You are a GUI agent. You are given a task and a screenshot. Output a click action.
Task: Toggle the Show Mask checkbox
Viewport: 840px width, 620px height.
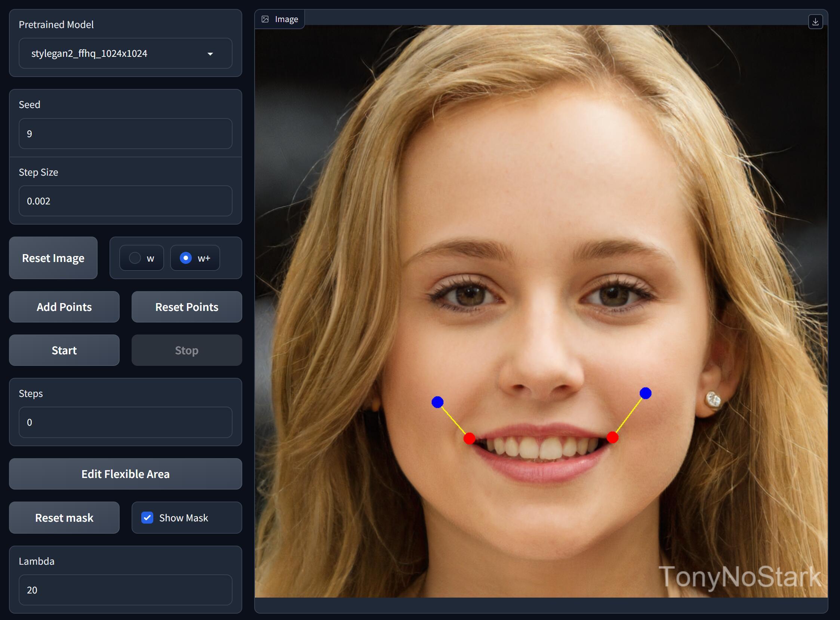[147, 518]
